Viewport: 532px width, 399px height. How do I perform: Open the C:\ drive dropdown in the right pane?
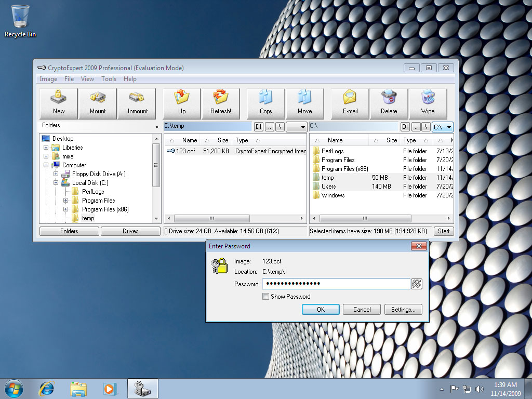(x=443, y=127)
